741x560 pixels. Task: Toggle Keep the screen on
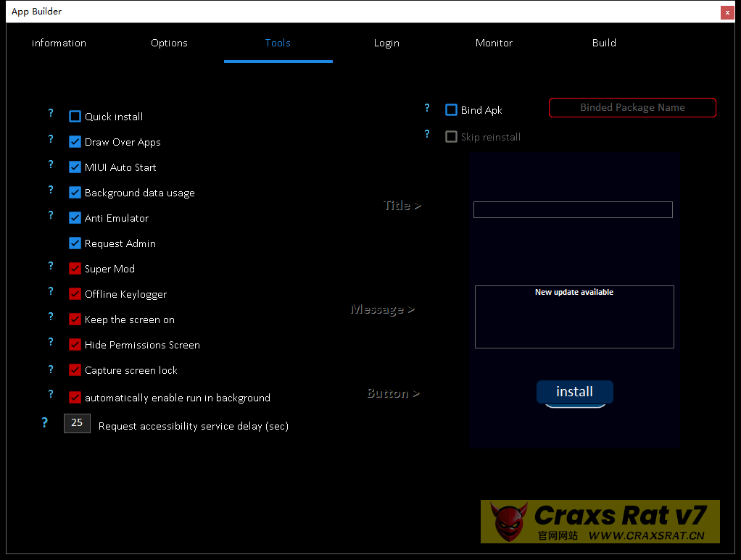tap(75, 319)
